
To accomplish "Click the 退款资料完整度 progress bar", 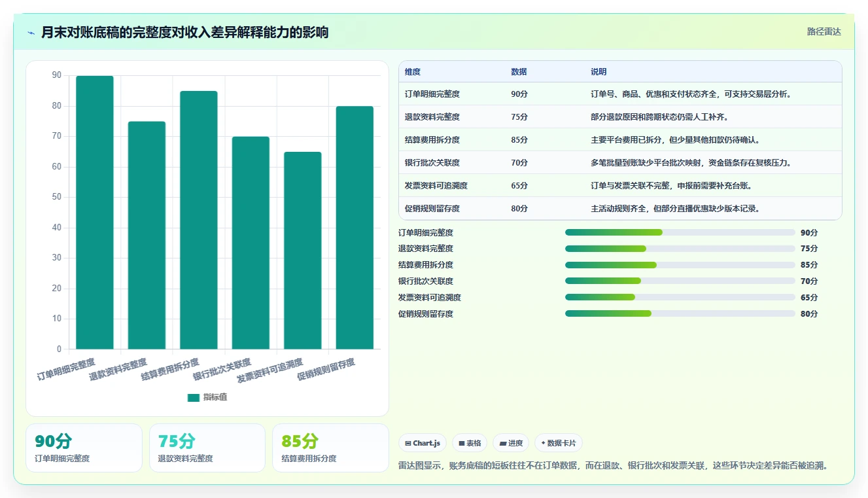I will click(x=680, y=249).
